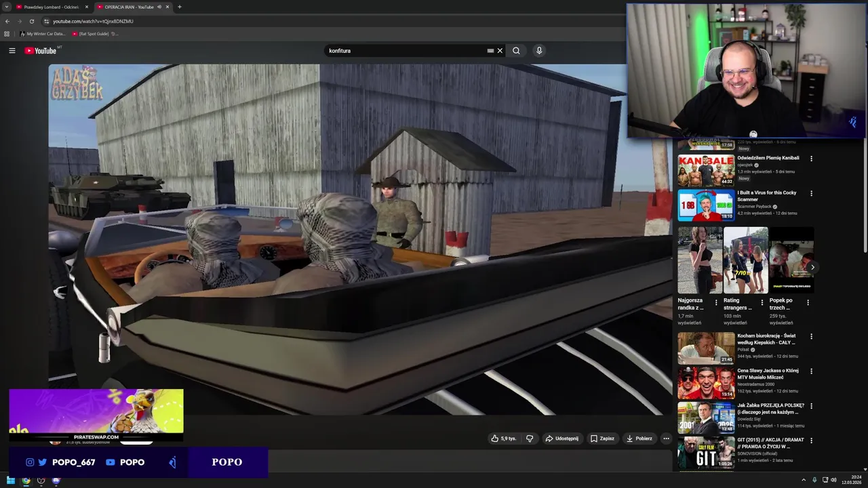Mute the OPERACJA IRAN tab via speaker icon

click(159, 7)
